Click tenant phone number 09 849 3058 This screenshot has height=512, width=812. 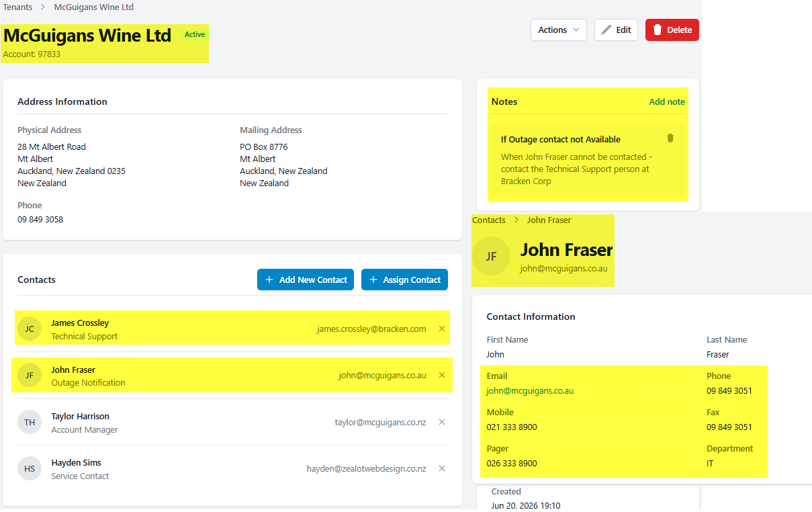coord(40,219)
